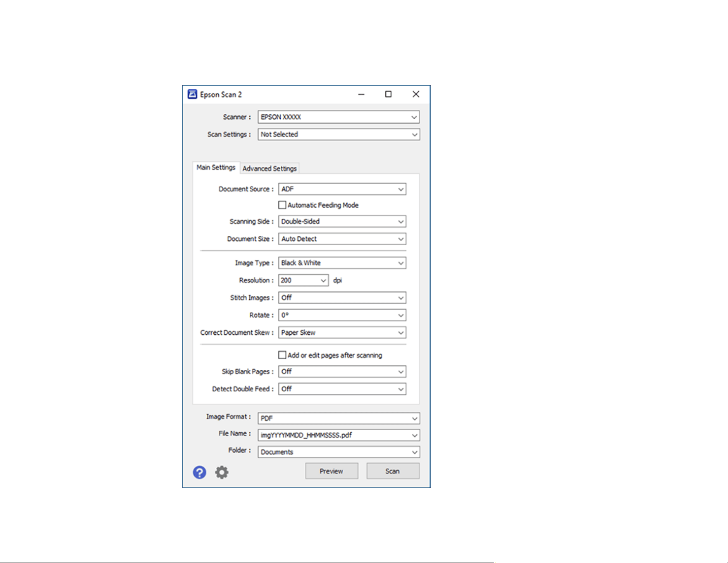
Task: Open the Image Format dropdown
Action: (x=339, y=418)
